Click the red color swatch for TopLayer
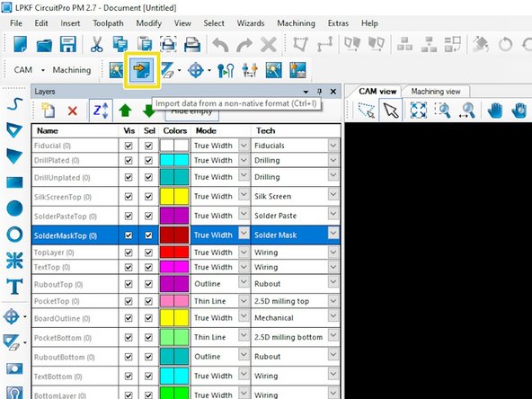 [x=174, y=253]
